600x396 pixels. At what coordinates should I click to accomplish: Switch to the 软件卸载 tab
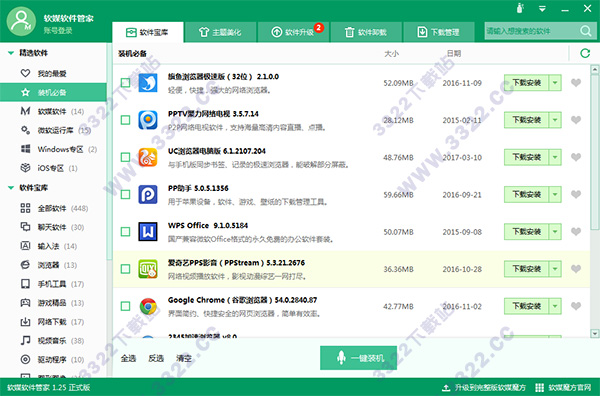click(366, 32)
